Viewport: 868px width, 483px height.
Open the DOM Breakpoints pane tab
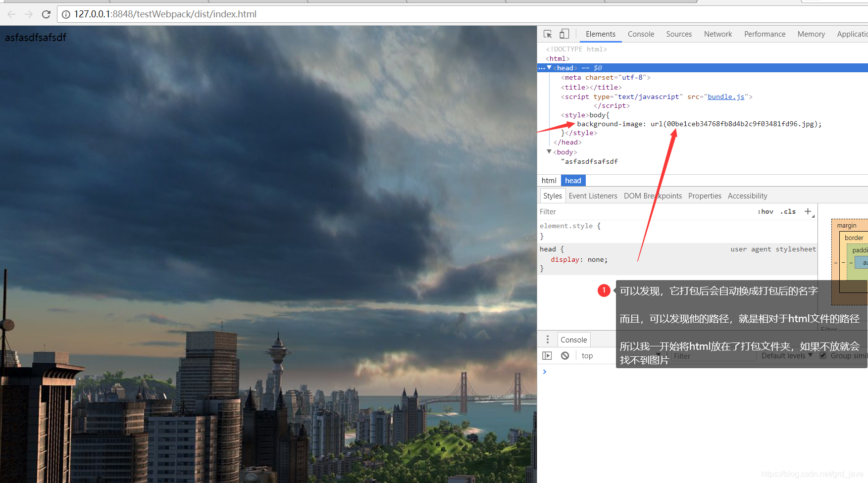click(x=653, y=196)
